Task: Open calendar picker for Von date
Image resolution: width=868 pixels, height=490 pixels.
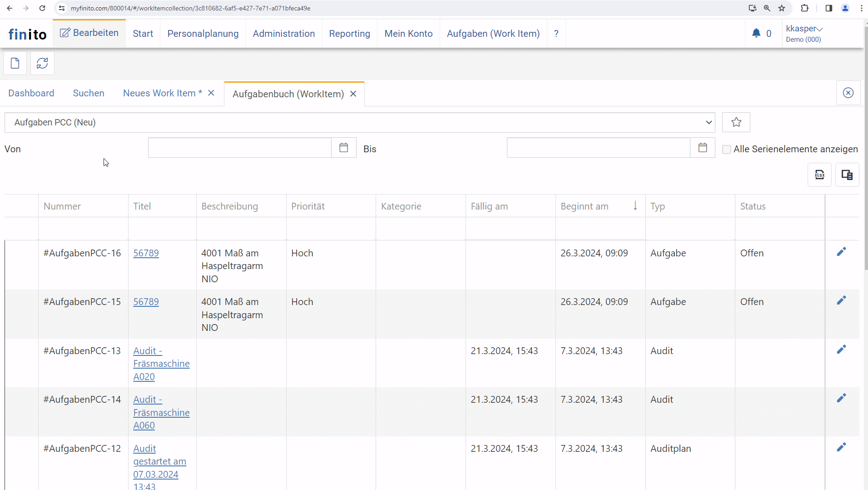Action: 344,148
